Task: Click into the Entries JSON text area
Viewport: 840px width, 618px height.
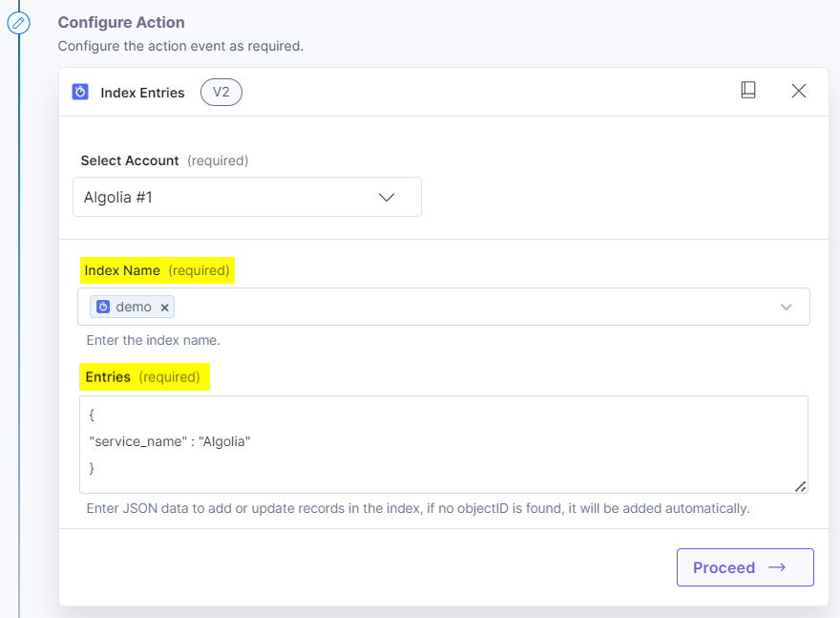Action: 444,444
